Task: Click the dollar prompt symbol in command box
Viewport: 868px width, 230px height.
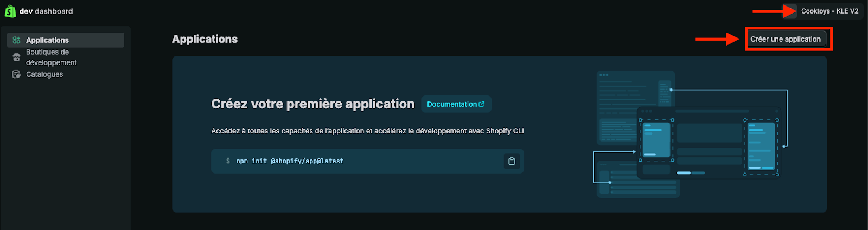Action: click(228, 161)
